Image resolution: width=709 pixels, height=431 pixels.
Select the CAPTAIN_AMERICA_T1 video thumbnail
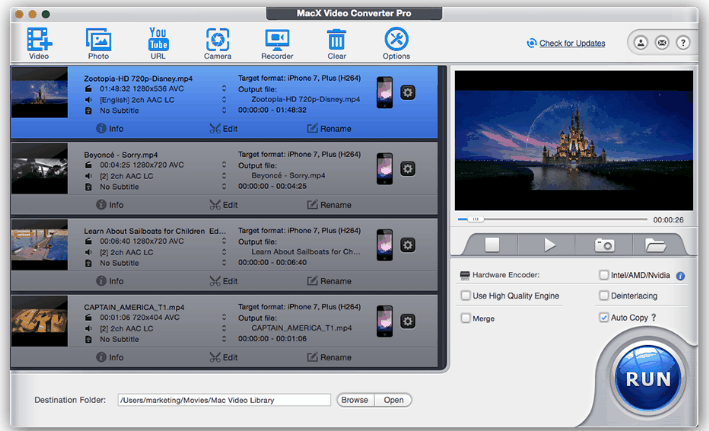click(40, 321)
